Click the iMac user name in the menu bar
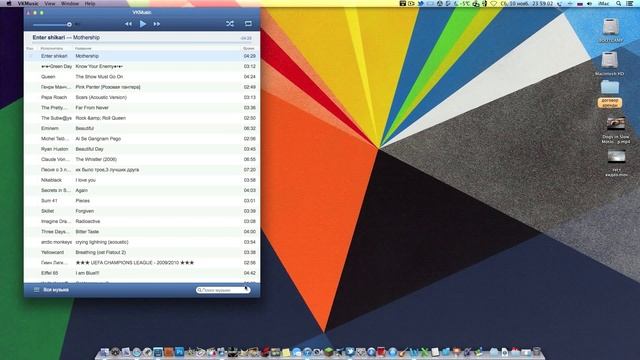Image resolution: width=640 pixels, height=360 pixels. (604, 3)
